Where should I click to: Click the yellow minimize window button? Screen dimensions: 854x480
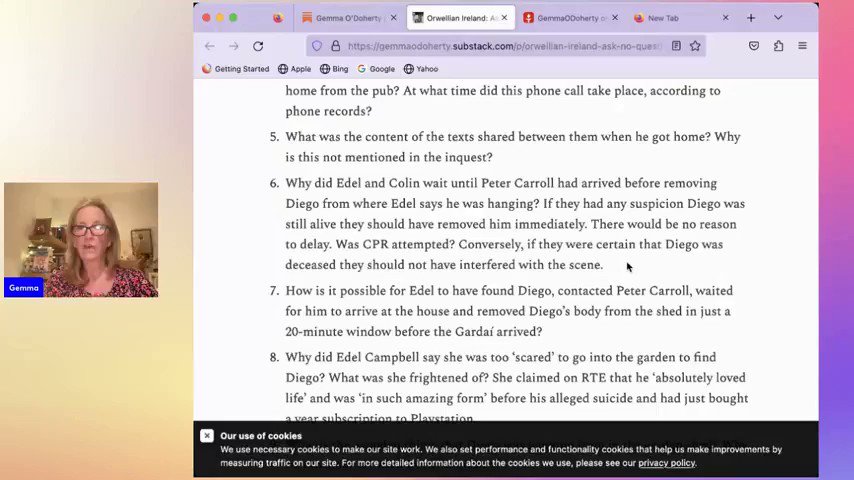pyautogui.click(x=219, y=17)
